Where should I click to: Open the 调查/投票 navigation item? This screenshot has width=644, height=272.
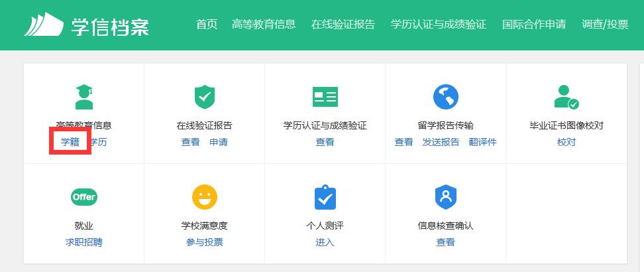604,25
